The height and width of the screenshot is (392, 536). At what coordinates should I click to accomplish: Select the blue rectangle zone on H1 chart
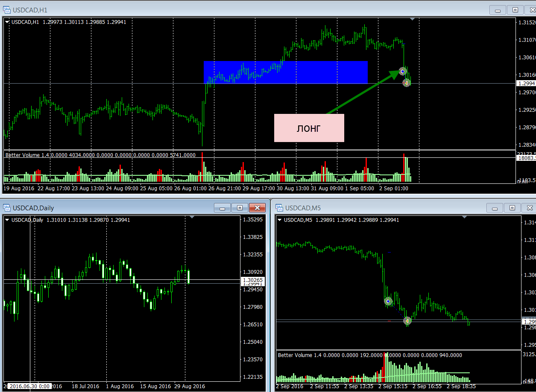pyautogui.click(x=286, y=72)
